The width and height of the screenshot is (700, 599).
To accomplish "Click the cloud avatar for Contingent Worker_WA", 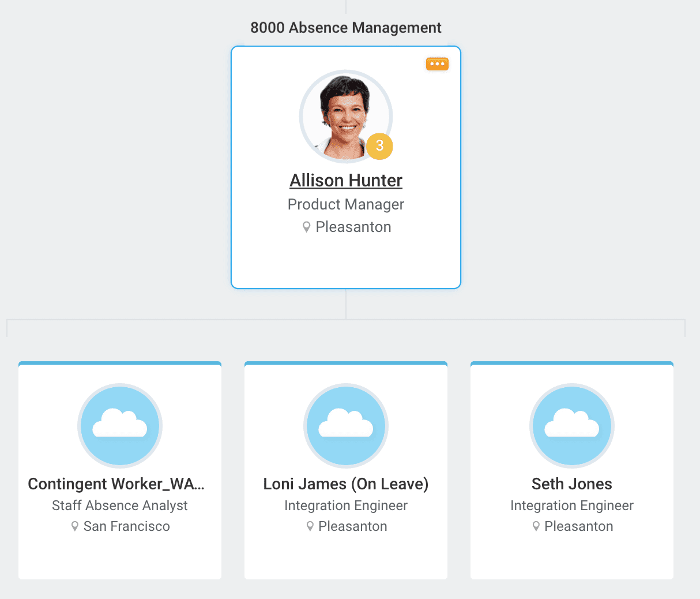I will click(x=120, y=426).
